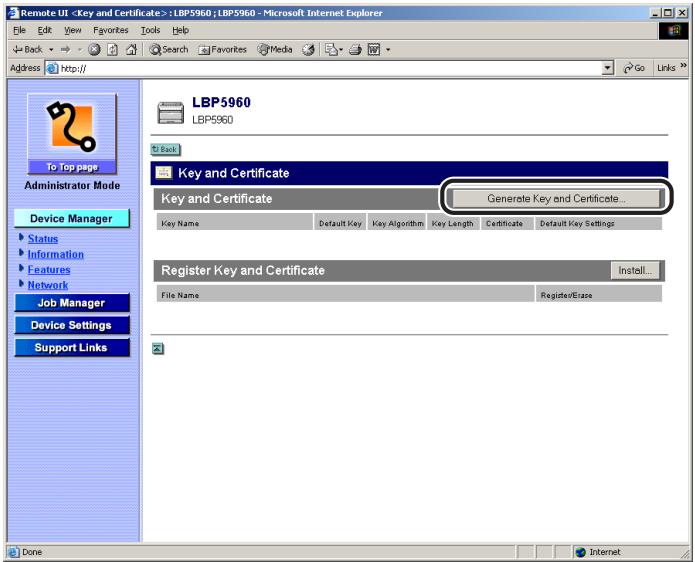Click the Done status bar text
The image size is (695, 562).
(x=32, y=552)
